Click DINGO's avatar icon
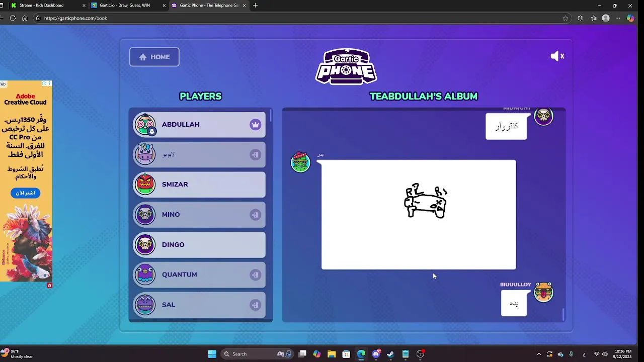Image resolution: width=644 pixels, height=362 pixels. (145, 244)
